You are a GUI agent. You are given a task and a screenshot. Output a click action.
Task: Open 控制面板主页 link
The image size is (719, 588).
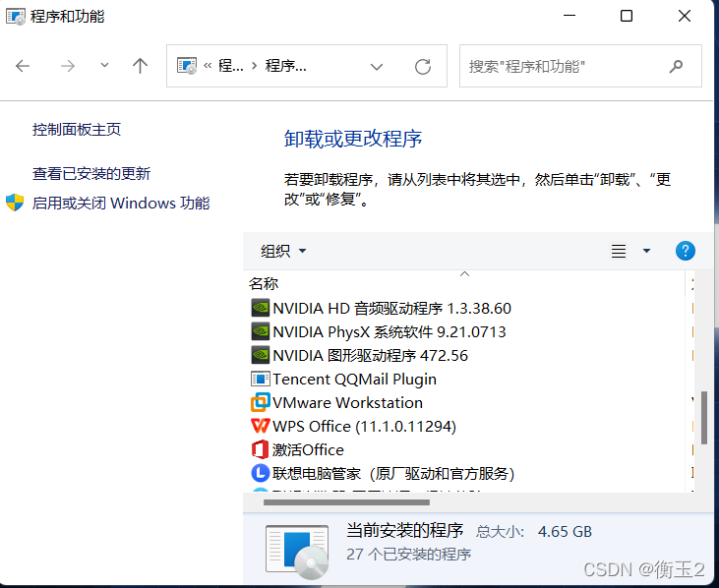[77, 129]
